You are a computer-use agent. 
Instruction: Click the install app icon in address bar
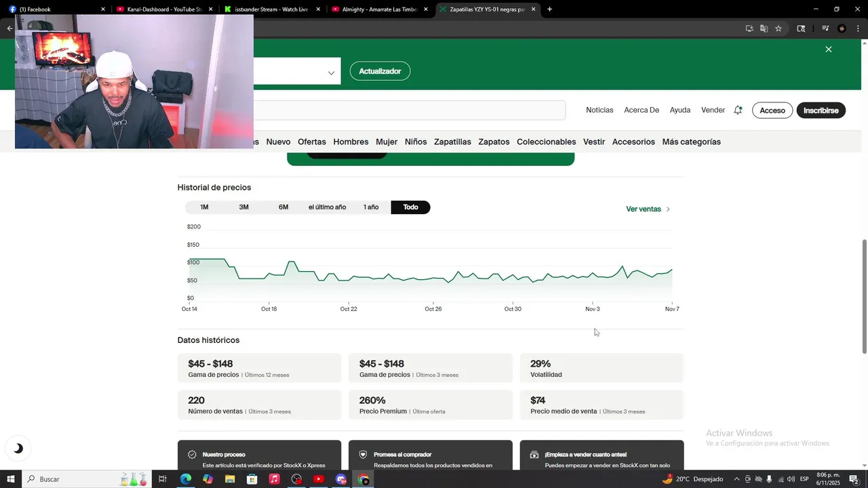(749, 28)
